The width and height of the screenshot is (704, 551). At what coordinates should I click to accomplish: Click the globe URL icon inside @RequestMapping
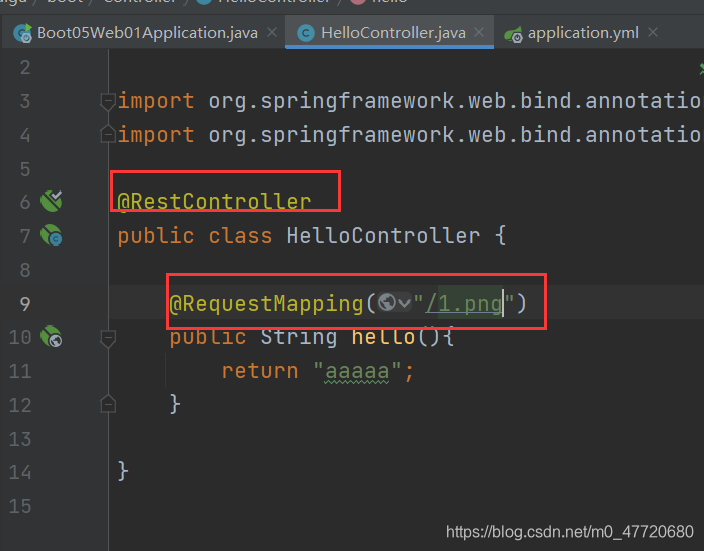coord(387,302)
